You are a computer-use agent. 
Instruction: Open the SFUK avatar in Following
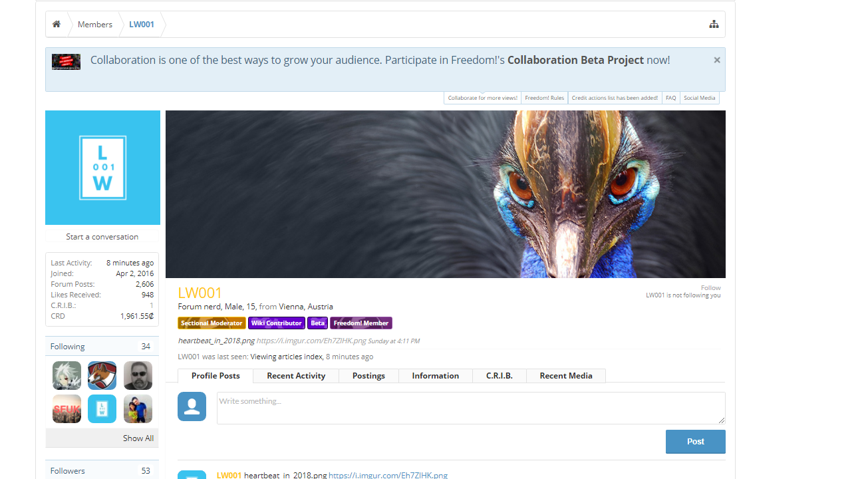pos(67,409)
